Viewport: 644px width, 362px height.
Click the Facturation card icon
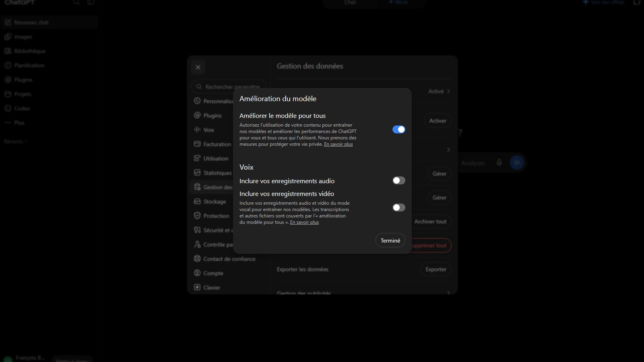pyautogui.click(x=197, y=144)
